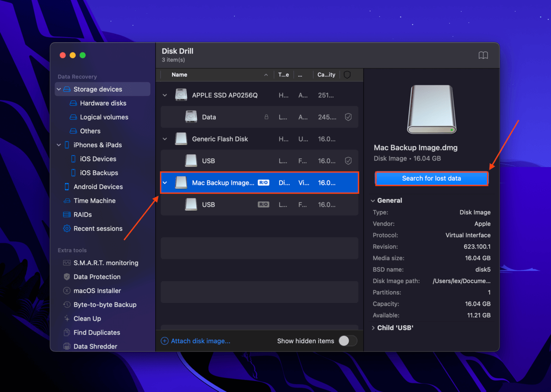Click the iOS Backups icon
Screen dimensions: 551x392
tap(73, 173)
